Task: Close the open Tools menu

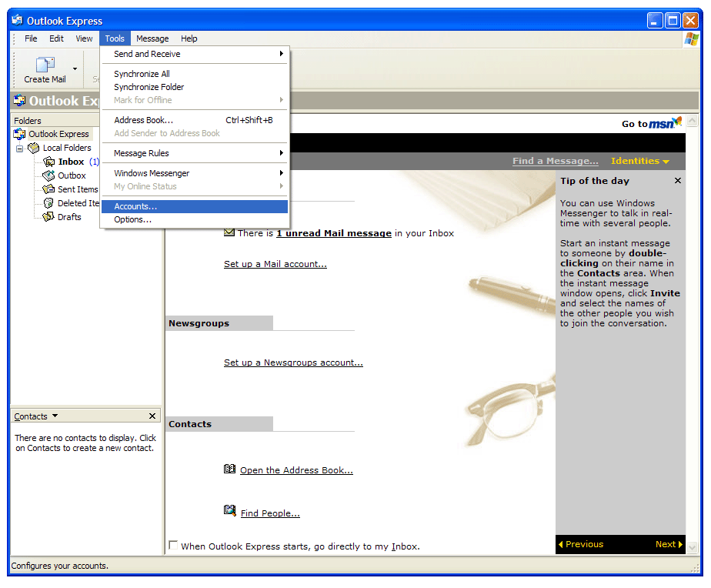Action: click(x=115, y=38)
